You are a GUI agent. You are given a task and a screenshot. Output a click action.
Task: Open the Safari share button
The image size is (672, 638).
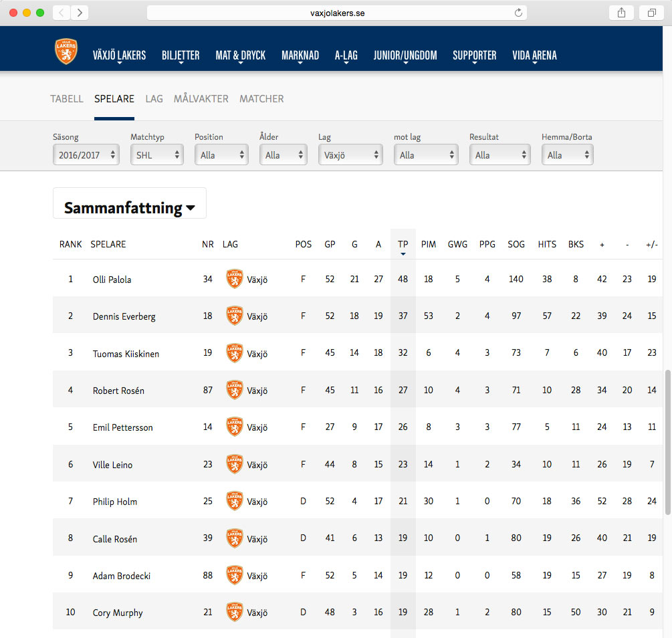point(621,13)
